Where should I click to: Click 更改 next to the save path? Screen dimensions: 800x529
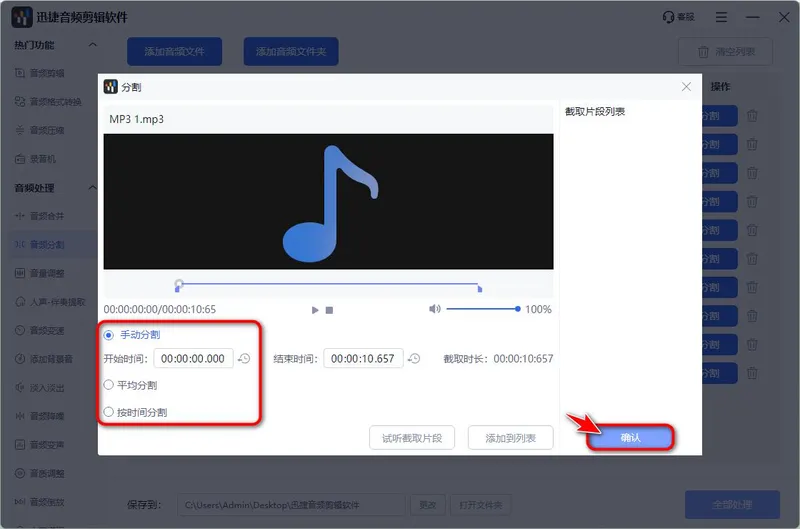click(x=428, y=505)
